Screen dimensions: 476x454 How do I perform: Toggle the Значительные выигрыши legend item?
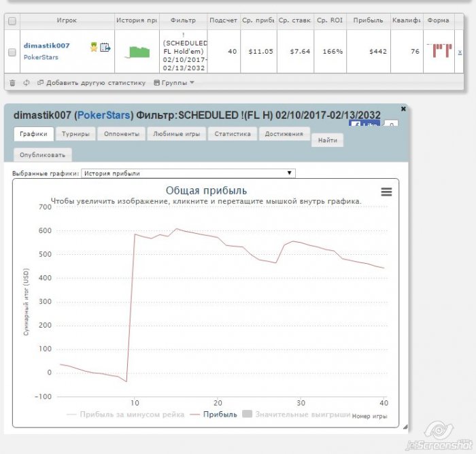(x=296, y=415)
